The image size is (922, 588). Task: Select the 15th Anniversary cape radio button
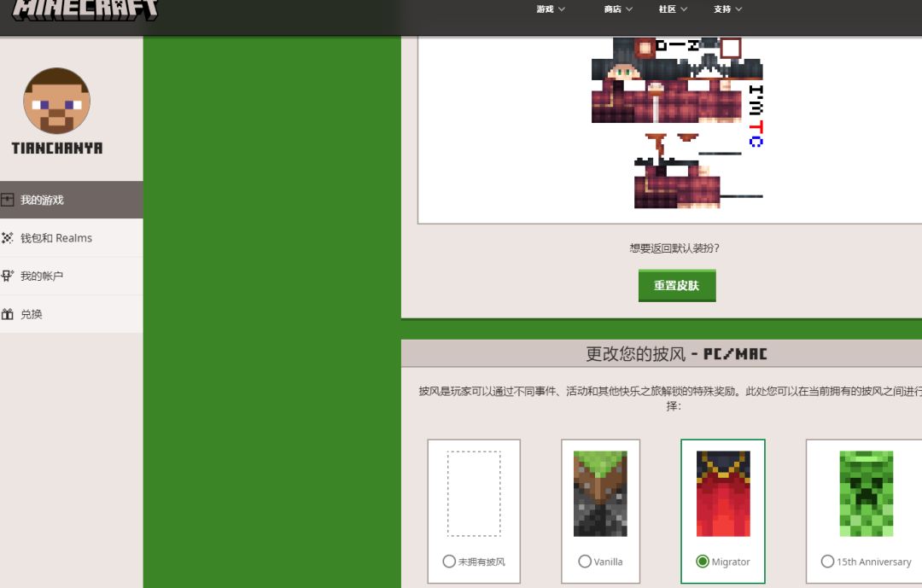coord(827,562)
